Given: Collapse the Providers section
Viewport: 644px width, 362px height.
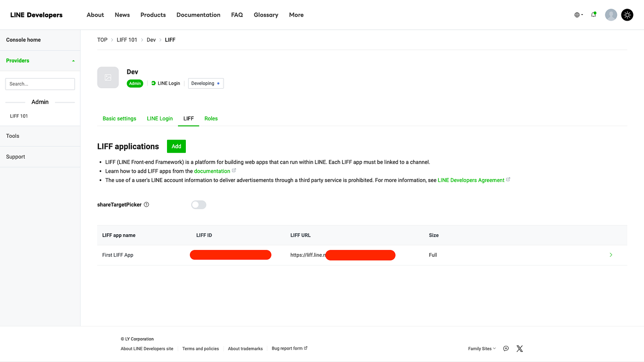Looking at the screenshot, I should pos(40,61).
